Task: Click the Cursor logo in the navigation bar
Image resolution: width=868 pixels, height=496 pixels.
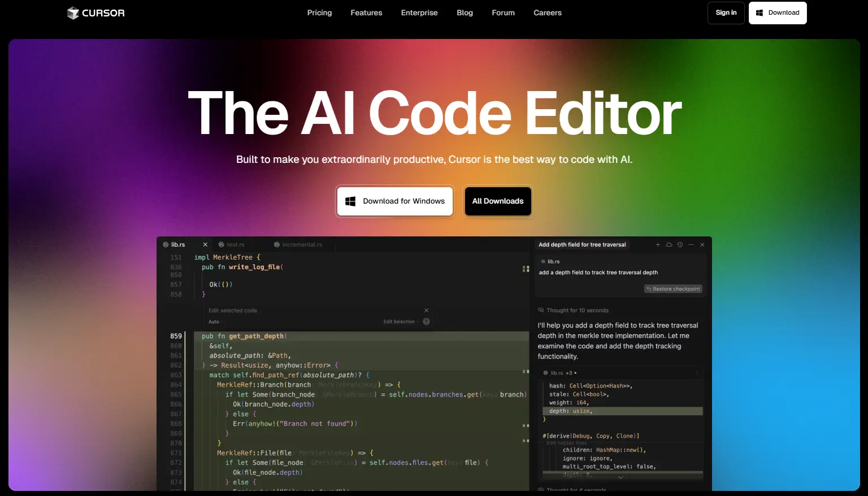Action: click(x=95, y=12)
